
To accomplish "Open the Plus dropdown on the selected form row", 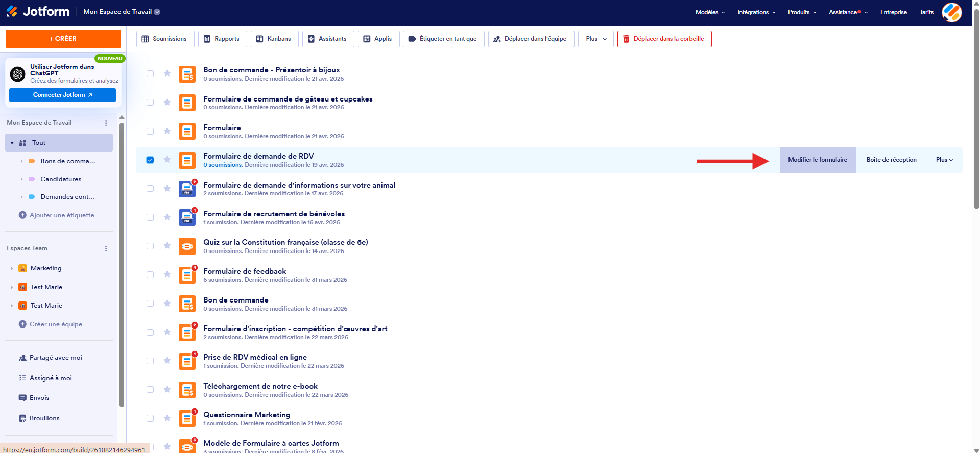I will point(944,160).
